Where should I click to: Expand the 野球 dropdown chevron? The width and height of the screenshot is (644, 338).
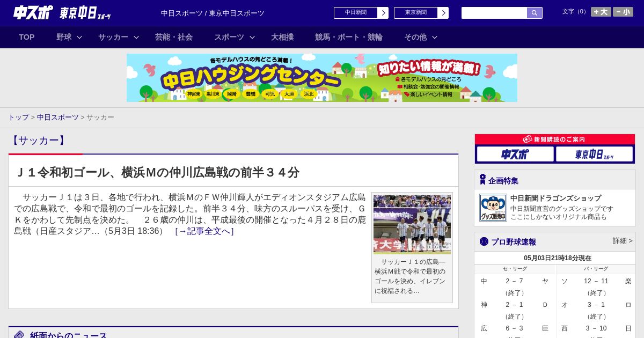click(79, 37)
